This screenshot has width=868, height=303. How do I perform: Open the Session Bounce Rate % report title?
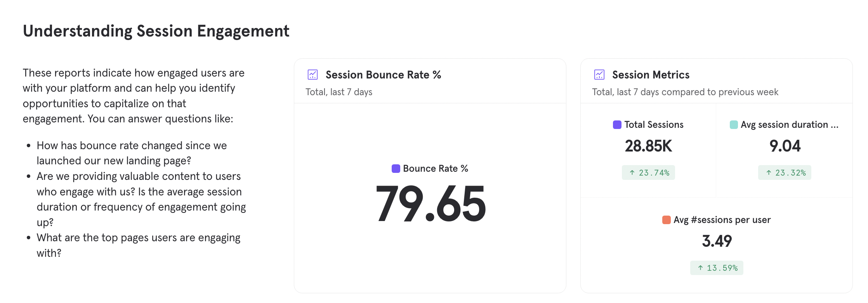(383, 75)
